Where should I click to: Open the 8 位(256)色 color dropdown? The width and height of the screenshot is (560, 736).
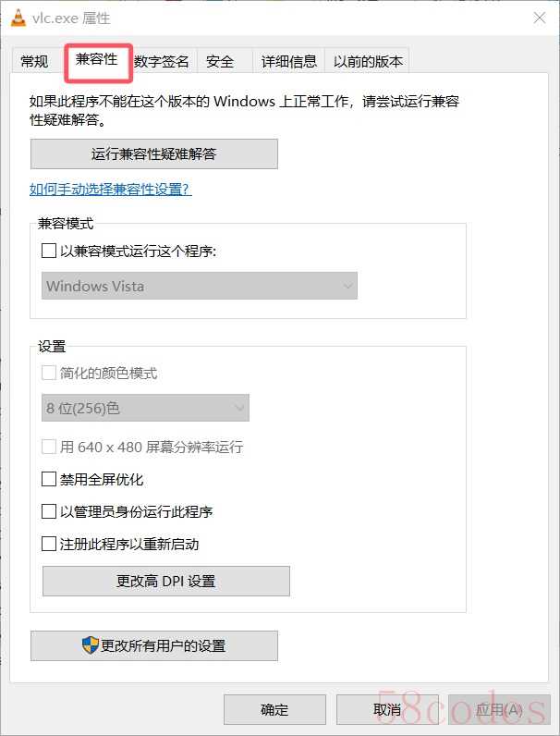pyautogui.click(x=146, y=407)
